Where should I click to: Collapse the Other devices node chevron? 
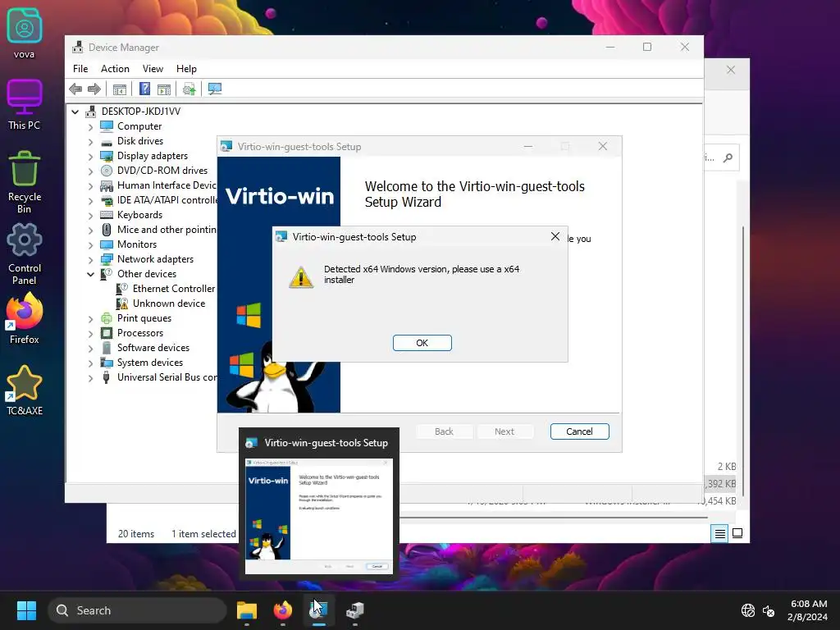pos(90,274)
